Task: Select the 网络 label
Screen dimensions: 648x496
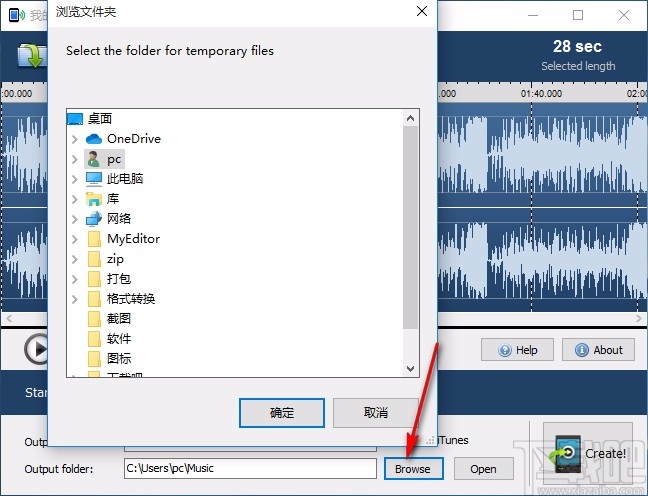Action: point(119,219)
